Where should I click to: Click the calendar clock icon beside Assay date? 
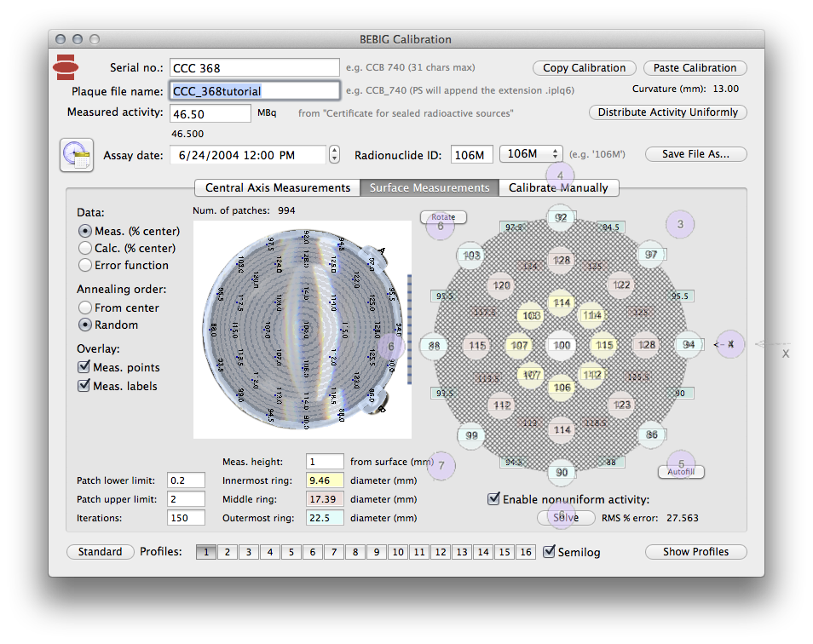click(76, 155)
